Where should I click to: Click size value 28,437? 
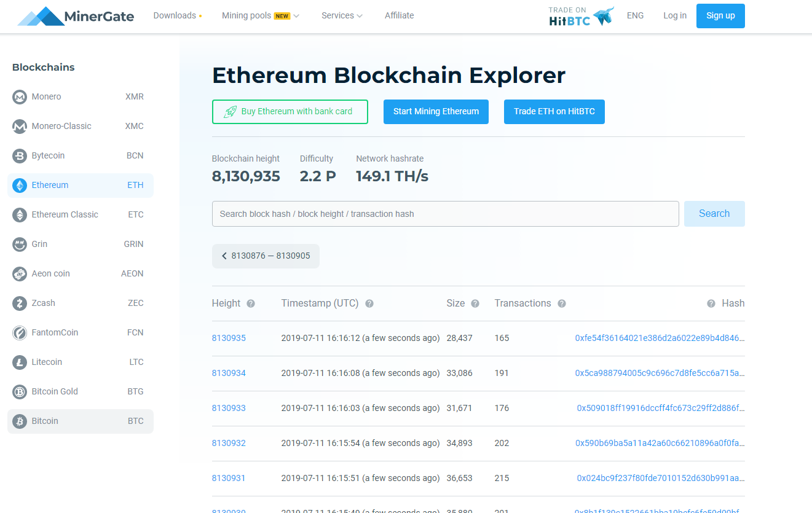coord(459,339)
